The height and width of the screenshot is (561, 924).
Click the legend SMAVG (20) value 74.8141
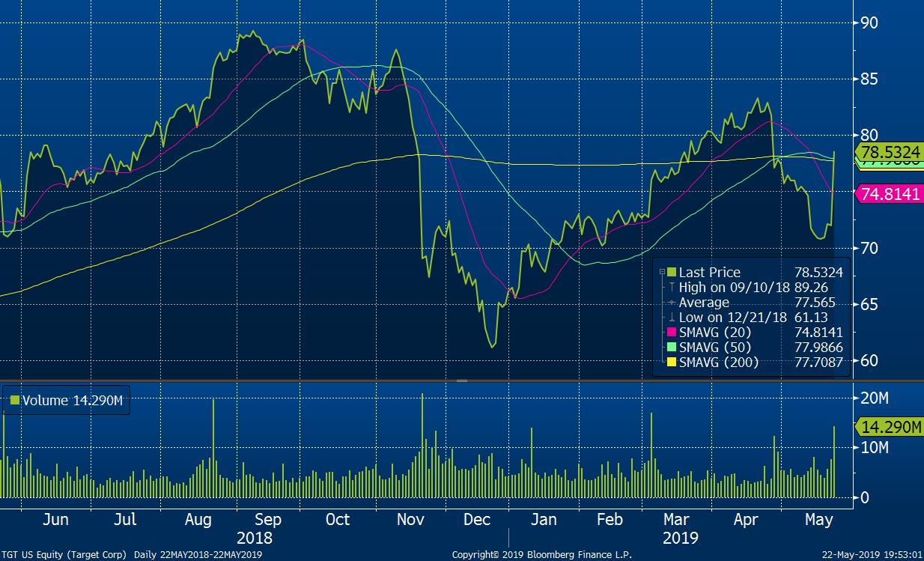(x=818, y=333)
